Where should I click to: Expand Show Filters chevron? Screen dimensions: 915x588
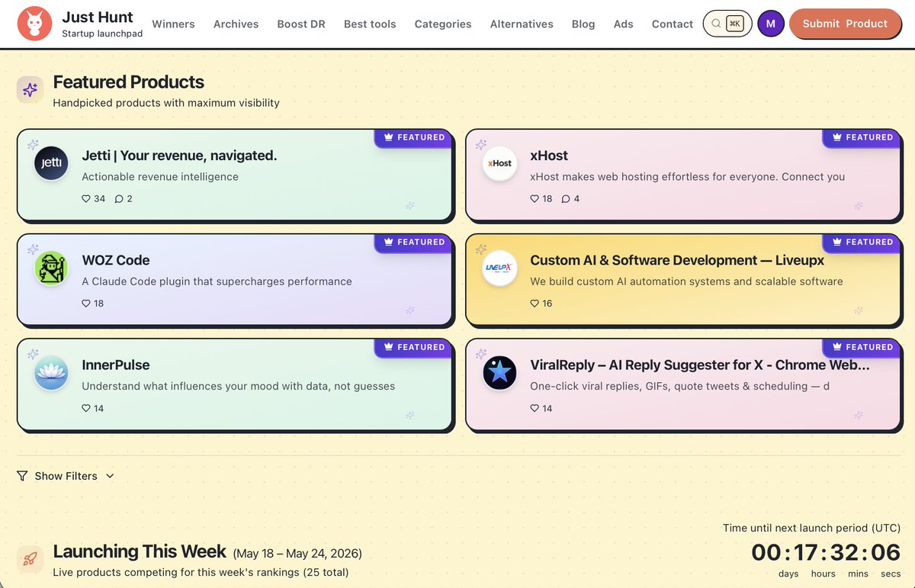(110, 476)
